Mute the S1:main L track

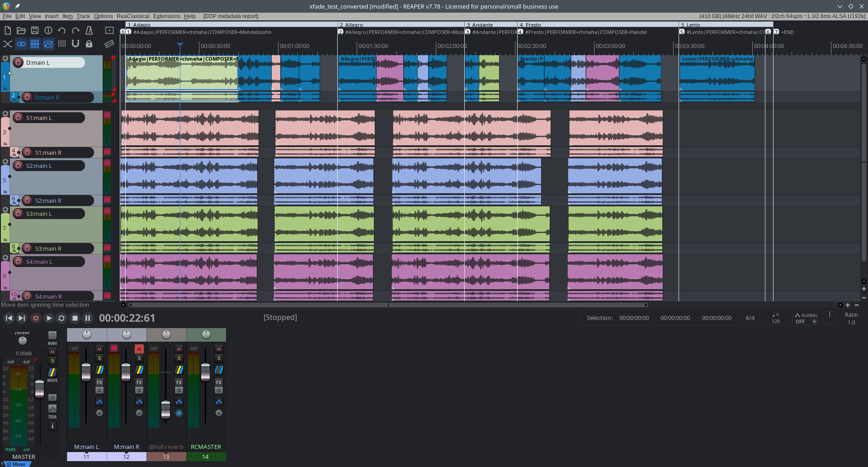(x=107, y=115)
